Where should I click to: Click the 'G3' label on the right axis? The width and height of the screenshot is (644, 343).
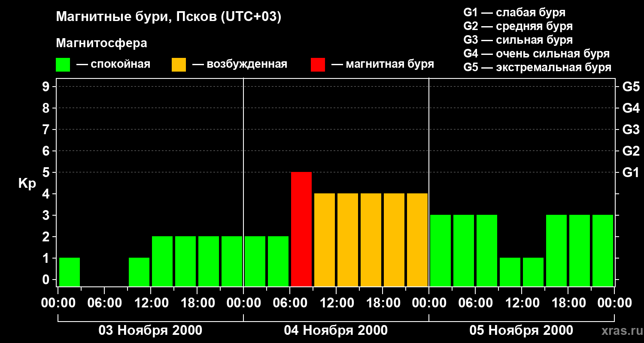(x=631, y=129)
